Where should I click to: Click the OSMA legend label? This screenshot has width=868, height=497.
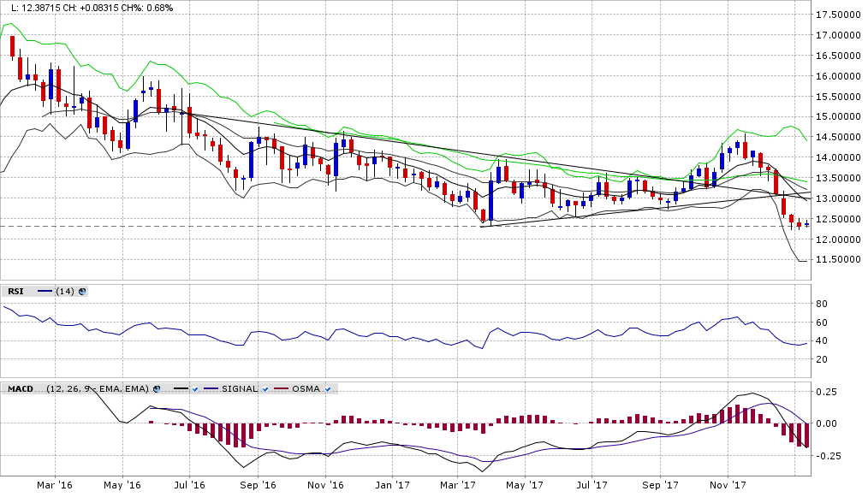[306, 389]
